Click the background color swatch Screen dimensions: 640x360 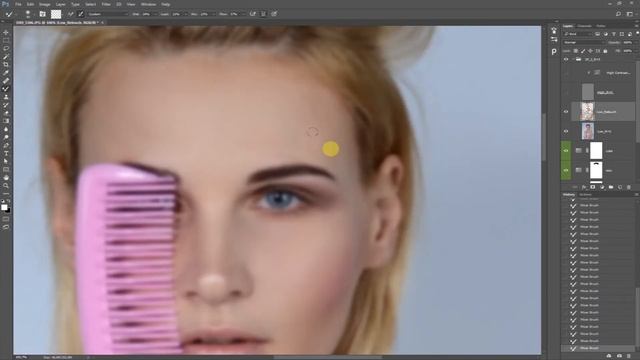click(8, 210)
